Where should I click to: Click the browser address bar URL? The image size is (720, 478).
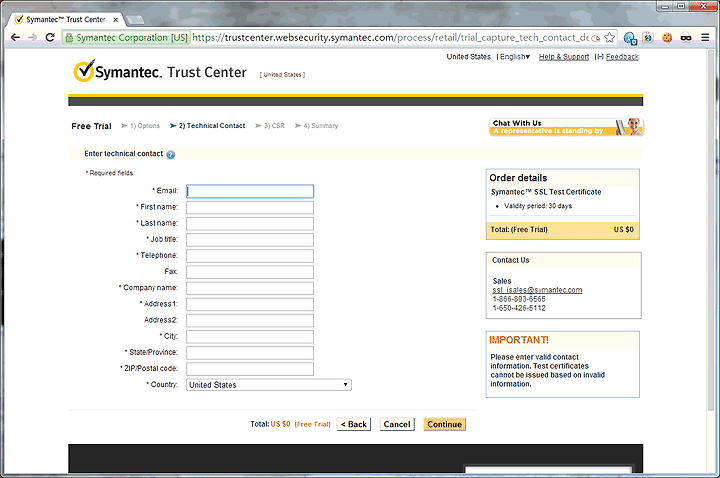coord(390,38)
